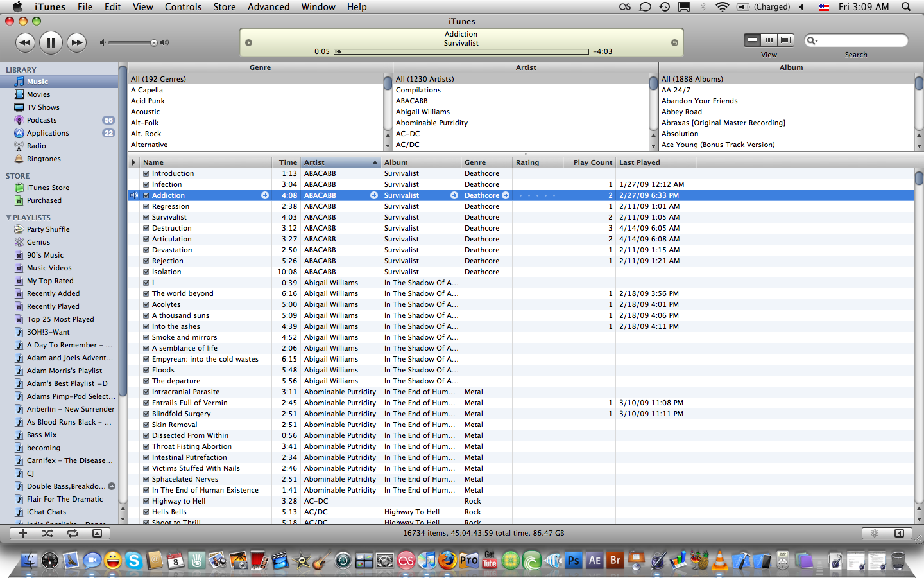
Task: Click arrow beside Double Bass,Breakdo playlist
Action: [112, 486]
